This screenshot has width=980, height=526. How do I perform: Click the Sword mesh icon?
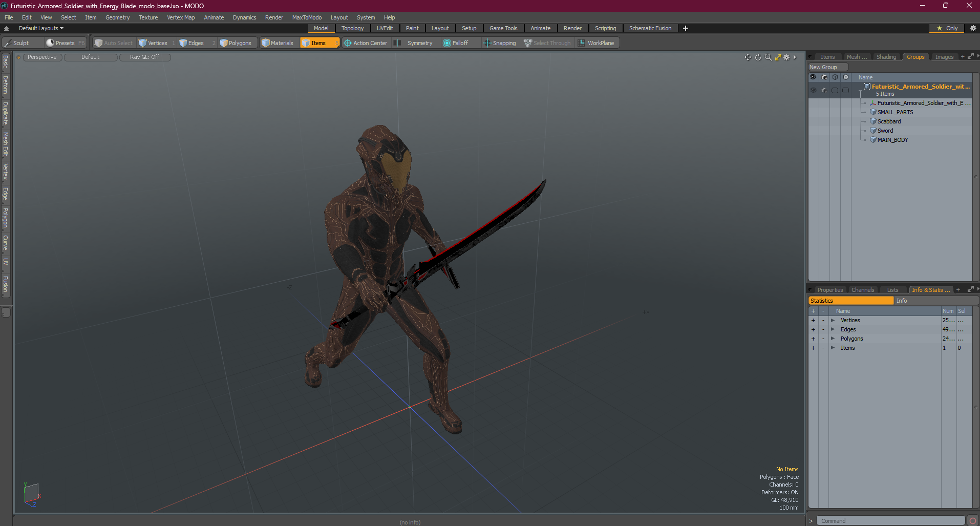873,131
